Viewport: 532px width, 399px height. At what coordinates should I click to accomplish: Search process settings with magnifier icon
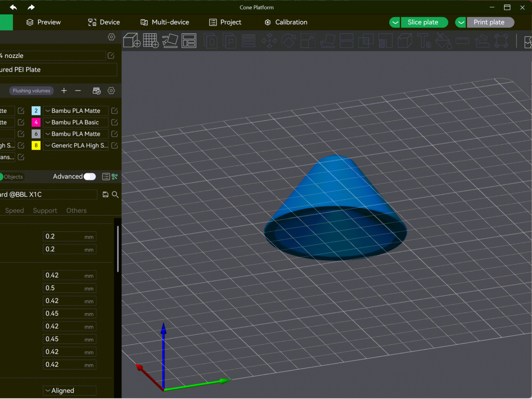click(x=115, y=195)
